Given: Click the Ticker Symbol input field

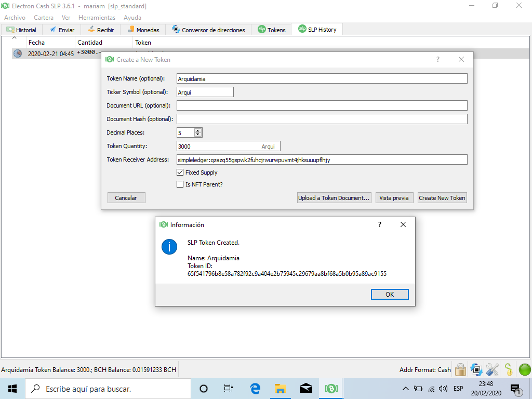Looking at the screenshot, I should pos(205,92).
